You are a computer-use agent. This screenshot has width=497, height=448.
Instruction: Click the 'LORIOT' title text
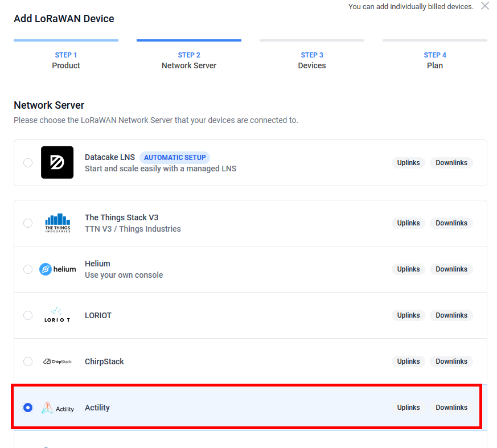(98, 315)
